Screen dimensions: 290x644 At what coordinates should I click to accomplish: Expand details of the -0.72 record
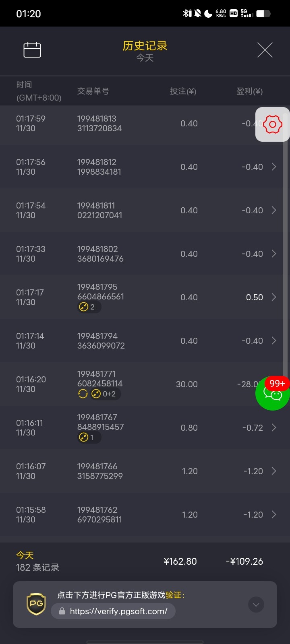274,427
